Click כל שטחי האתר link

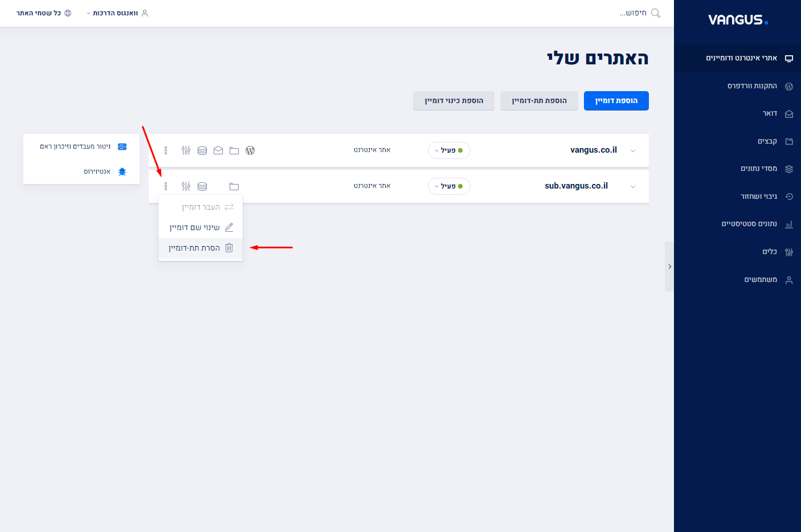pos(39,13)
